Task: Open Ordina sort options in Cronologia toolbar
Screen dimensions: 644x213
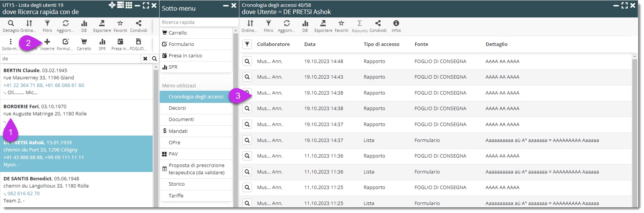Action: (x=250, y=24)
